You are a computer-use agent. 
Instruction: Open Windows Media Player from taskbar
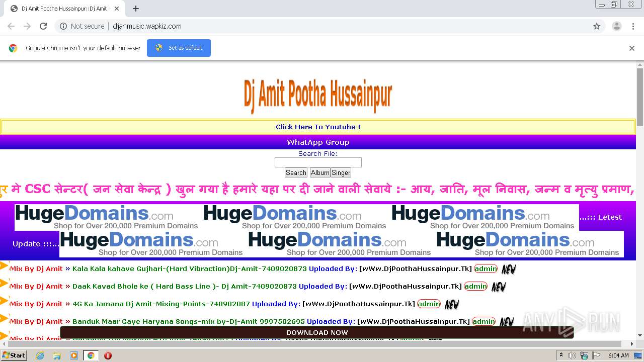point(74,355)
